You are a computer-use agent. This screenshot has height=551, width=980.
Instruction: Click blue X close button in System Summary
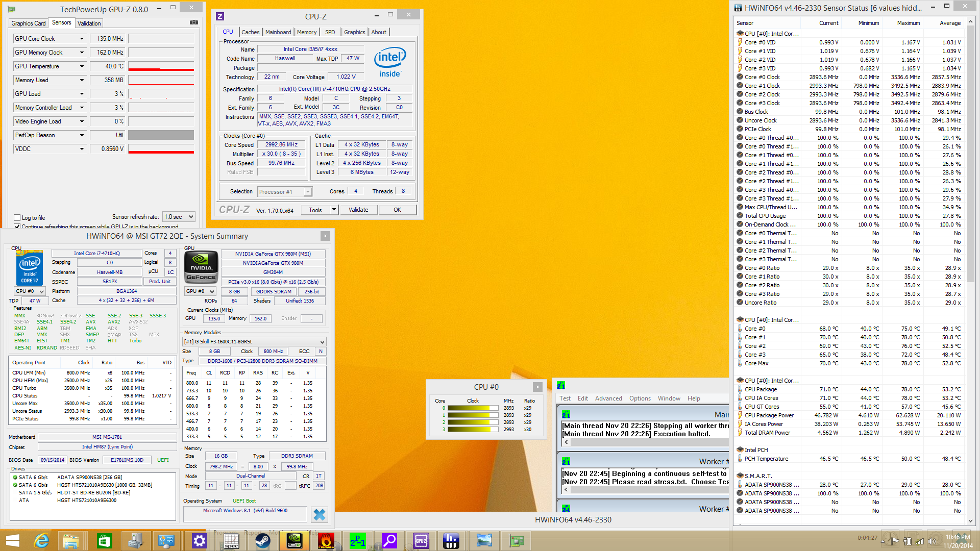pos(320,515)
